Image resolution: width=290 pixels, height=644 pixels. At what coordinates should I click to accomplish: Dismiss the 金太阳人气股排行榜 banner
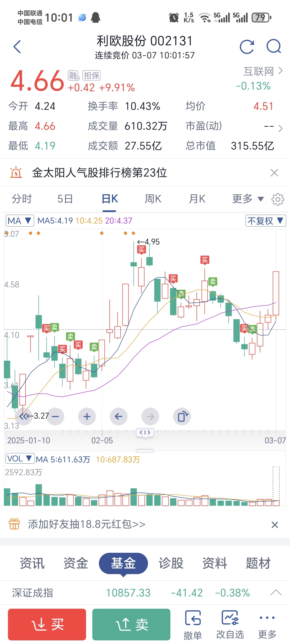click(274, 173)
